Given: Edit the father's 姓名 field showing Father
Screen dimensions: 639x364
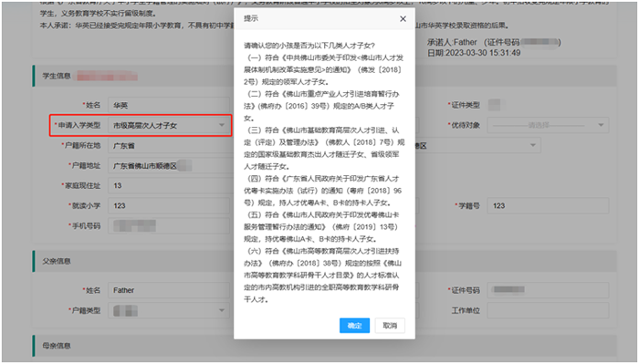Looking at the screenshot, I should pyautogui.click(x=171, y=290).
